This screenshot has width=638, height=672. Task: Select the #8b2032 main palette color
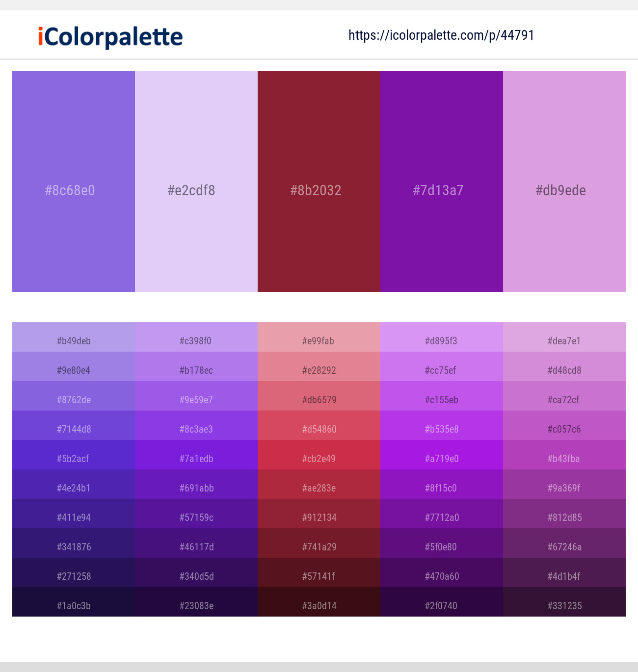click(319, 181)
